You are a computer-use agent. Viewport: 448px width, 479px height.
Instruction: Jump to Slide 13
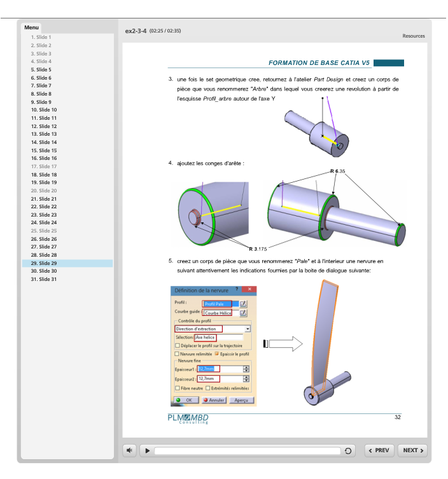(44, 134)
